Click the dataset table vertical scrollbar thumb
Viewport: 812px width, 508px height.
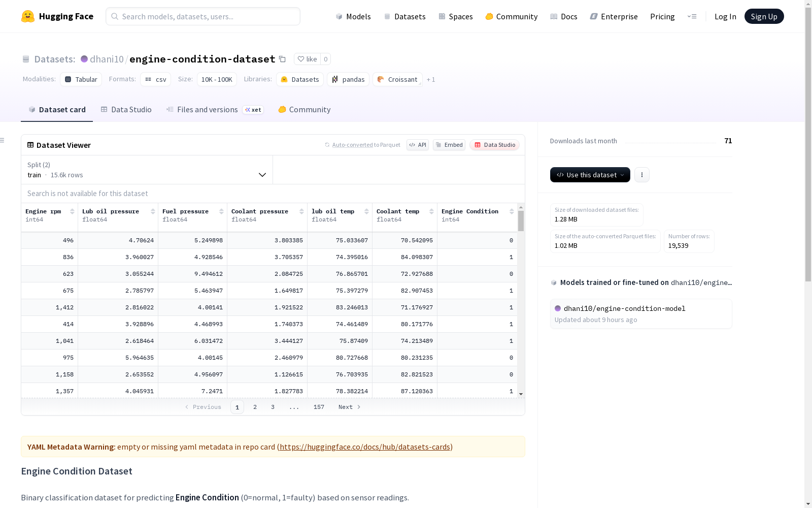tap(521, 221)
